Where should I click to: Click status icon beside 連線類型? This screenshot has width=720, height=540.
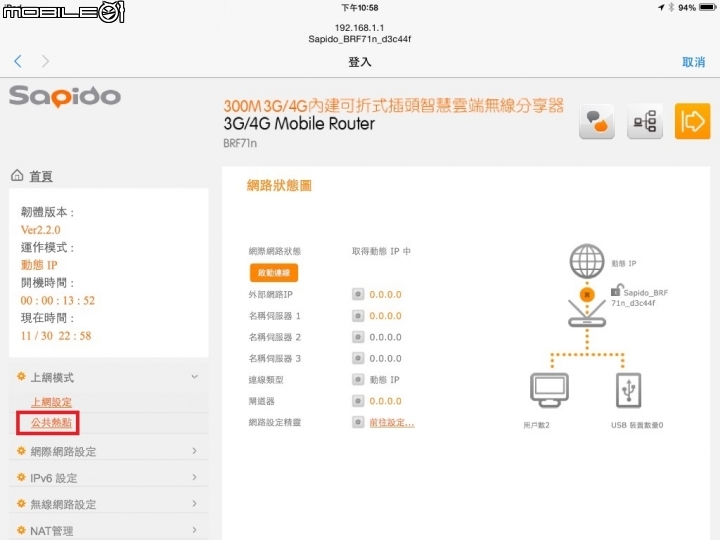tap(358, 380)
